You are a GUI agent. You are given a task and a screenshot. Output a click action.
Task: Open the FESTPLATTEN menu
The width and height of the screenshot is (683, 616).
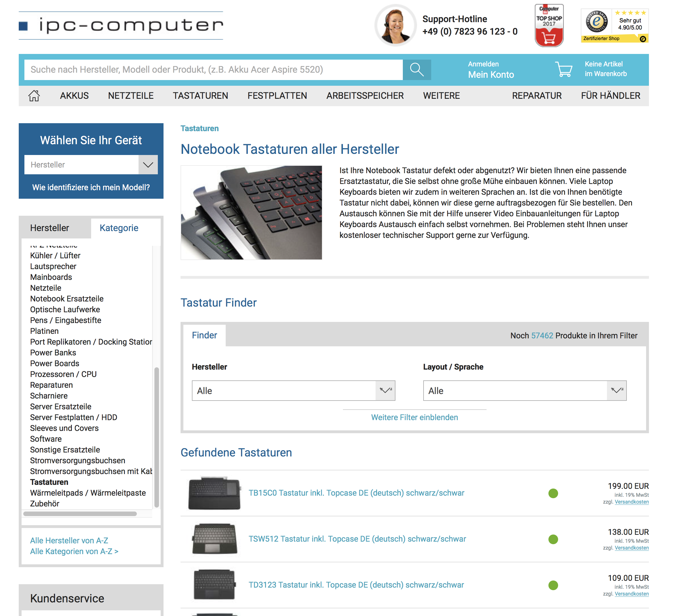[x=277, y=96]
